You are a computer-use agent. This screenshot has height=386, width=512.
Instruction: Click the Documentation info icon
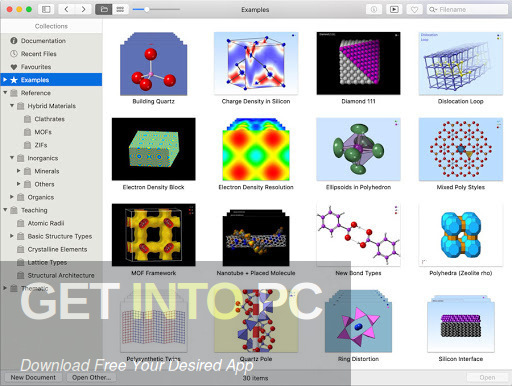14,41
